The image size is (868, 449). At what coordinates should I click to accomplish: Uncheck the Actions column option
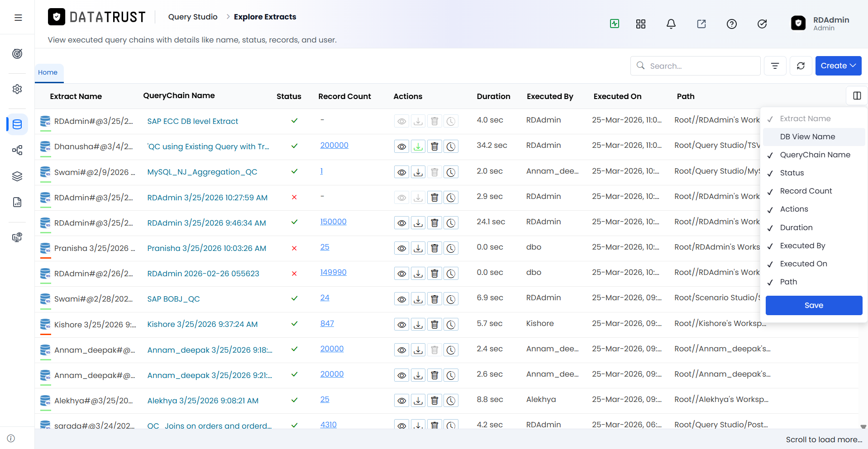coord(814,209)
